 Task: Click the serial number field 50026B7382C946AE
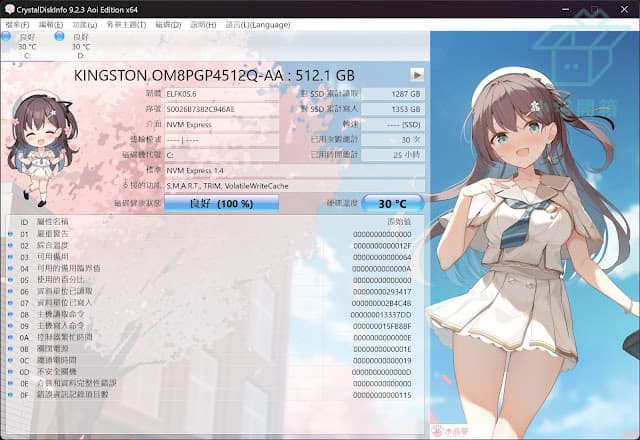click(222, 109)
